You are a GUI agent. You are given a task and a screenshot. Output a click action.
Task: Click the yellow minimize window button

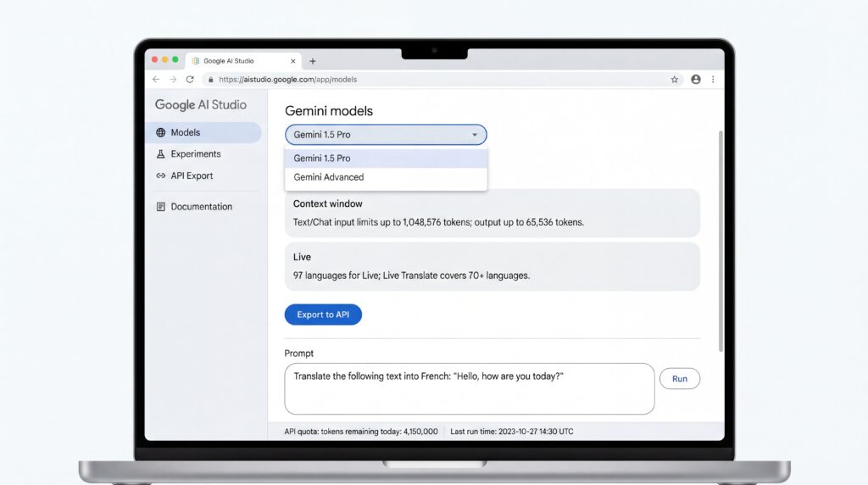[x=165, y=60]
